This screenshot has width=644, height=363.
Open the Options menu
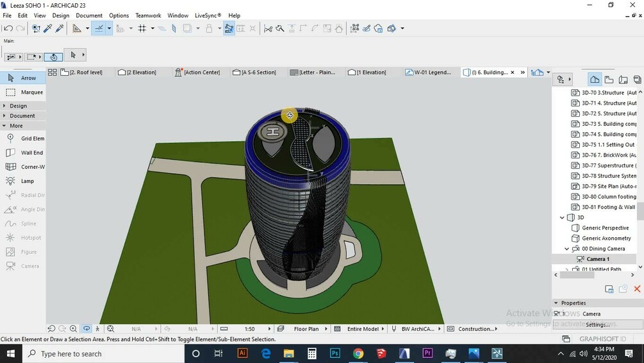click(119, 15)
